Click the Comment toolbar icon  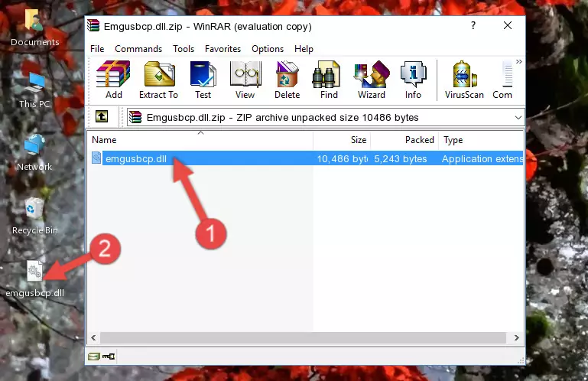[502, 80]
